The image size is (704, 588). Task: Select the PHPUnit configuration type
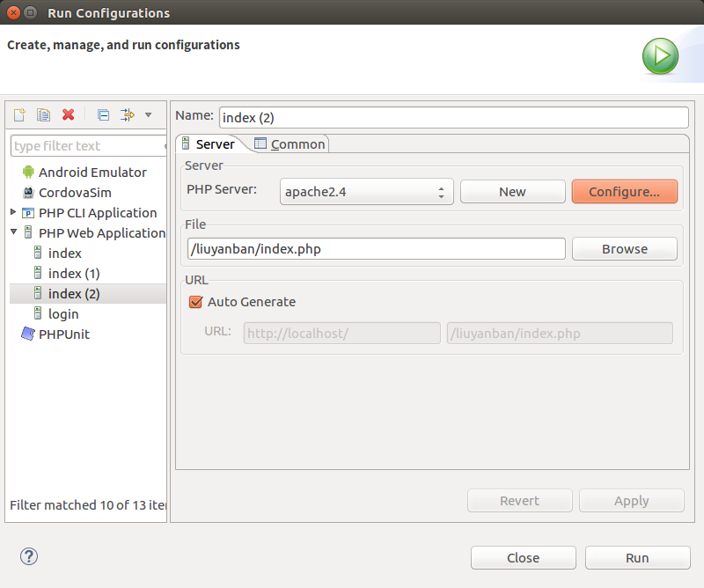[63, 334]
